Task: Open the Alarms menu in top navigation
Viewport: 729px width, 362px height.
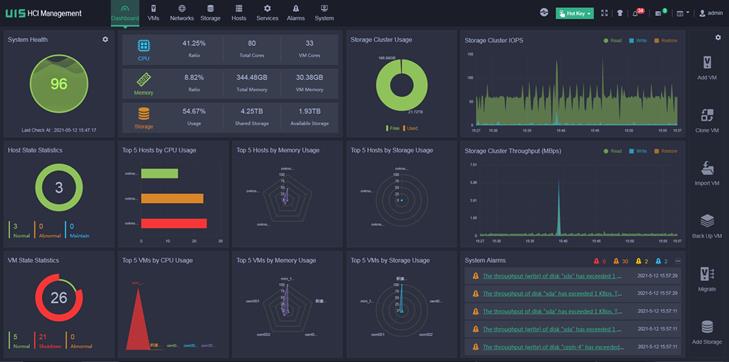Action: pyautogui.click(x=296, y=13)
